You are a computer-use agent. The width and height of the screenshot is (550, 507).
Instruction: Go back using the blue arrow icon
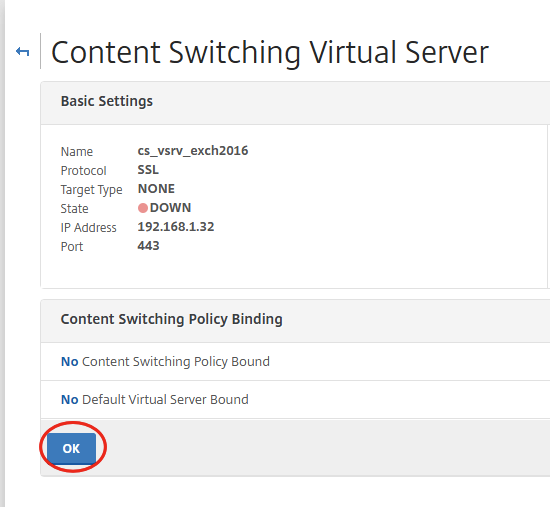(x=23, y=52)
